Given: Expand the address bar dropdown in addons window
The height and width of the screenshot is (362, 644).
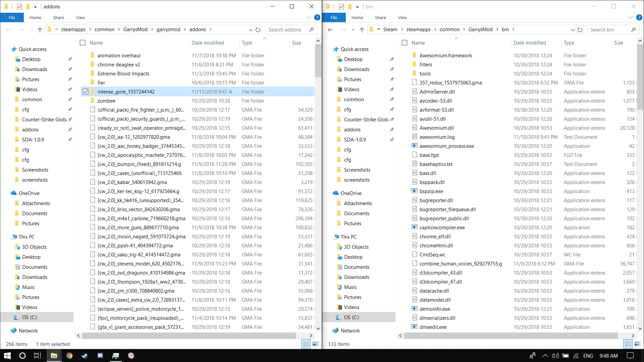Looking at the screenshot, I should click(x=251, y=29).
